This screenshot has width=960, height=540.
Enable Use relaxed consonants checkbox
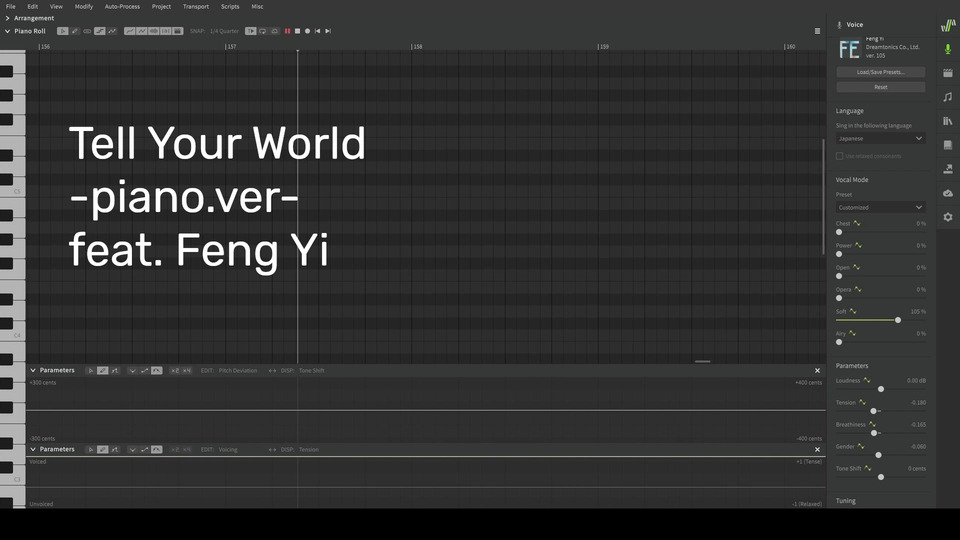[x=839, y=156]
